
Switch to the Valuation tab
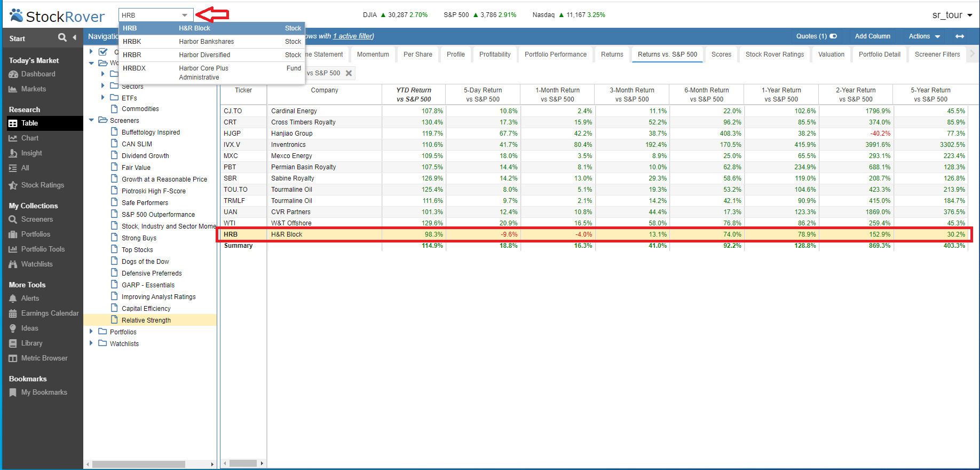tap(831, 54)
